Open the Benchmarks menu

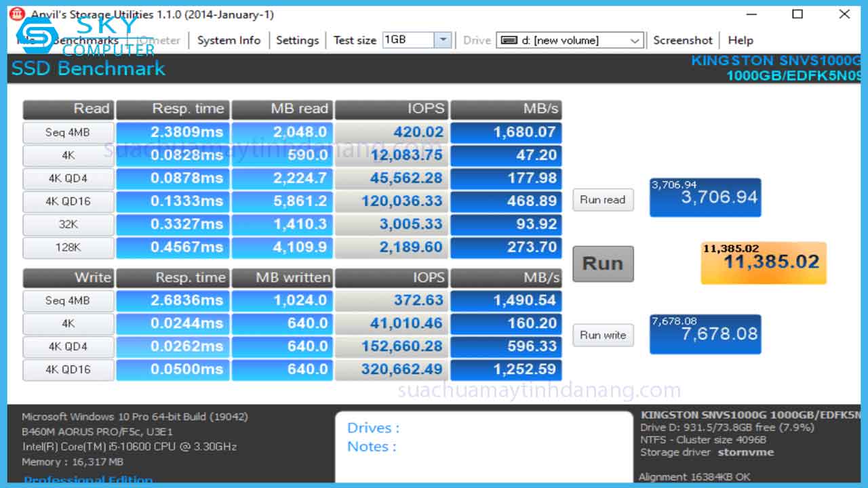pyautogui.click(x=85, y=41)
